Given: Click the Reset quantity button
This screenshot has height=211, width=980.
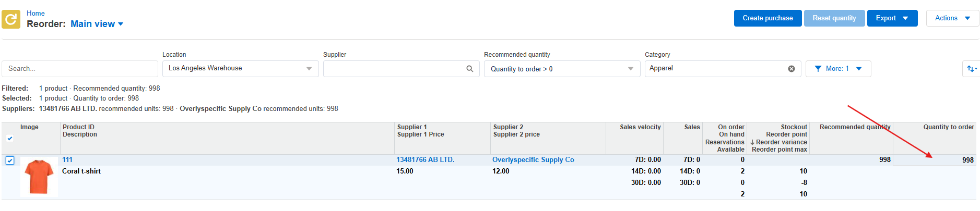Looking at the screenshot, I should (x=834, y=18).
